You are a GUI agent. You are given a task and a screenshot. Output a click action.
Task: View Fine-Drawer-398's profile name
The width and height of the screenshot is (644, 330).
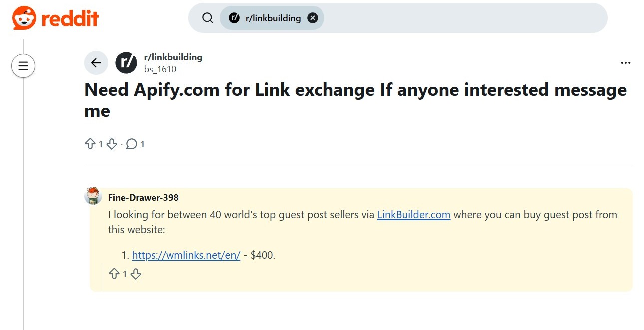tap(143, 197)
